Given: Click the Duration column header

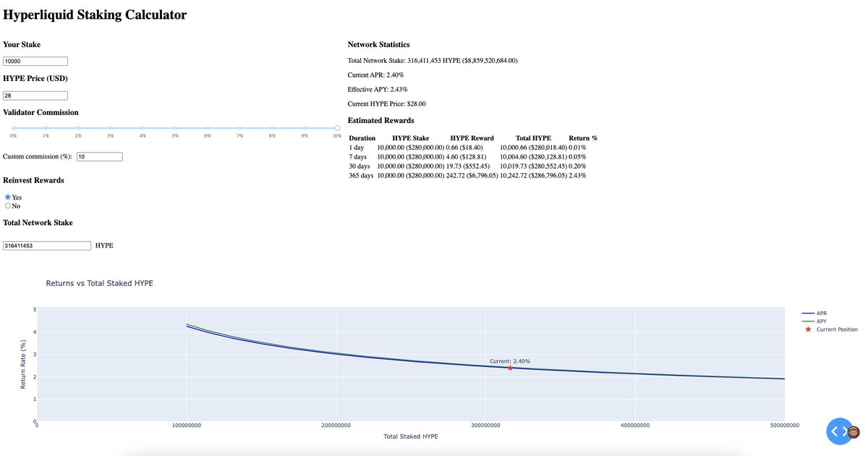Looking at the screenshot, I should [362, 138].
